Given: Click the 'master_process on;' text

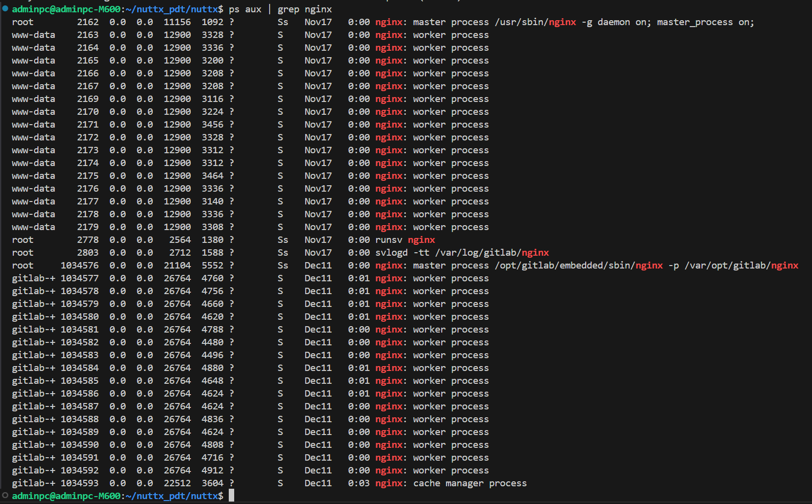Looking at the screenshot, I should click(x=705, y=22).
